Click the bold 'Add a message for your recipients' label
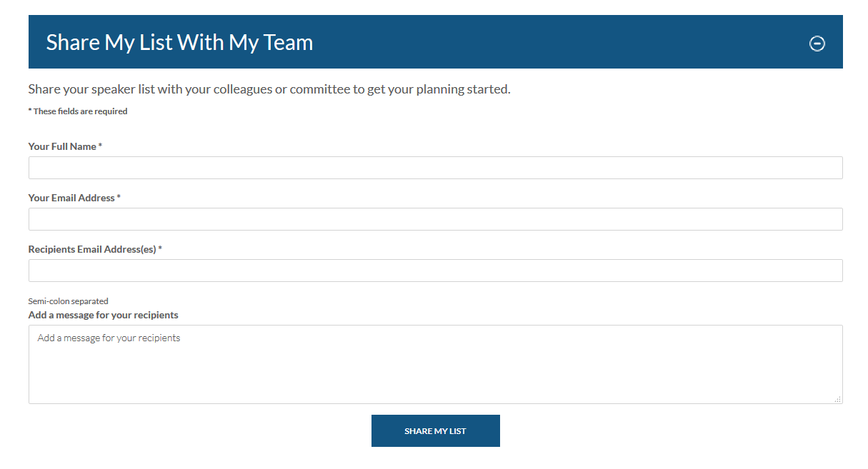 coord(103,315)
